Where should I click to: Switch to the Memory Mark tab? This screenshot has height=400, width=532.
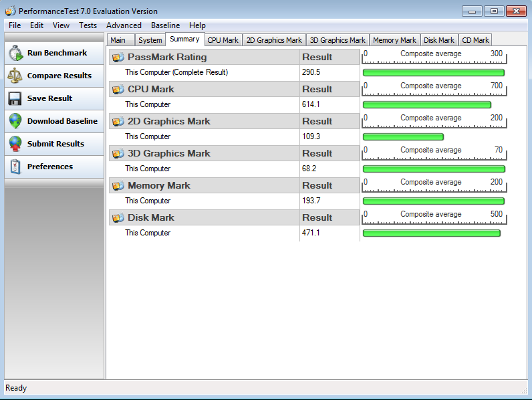pyautogui.click(x=394, y=40)
